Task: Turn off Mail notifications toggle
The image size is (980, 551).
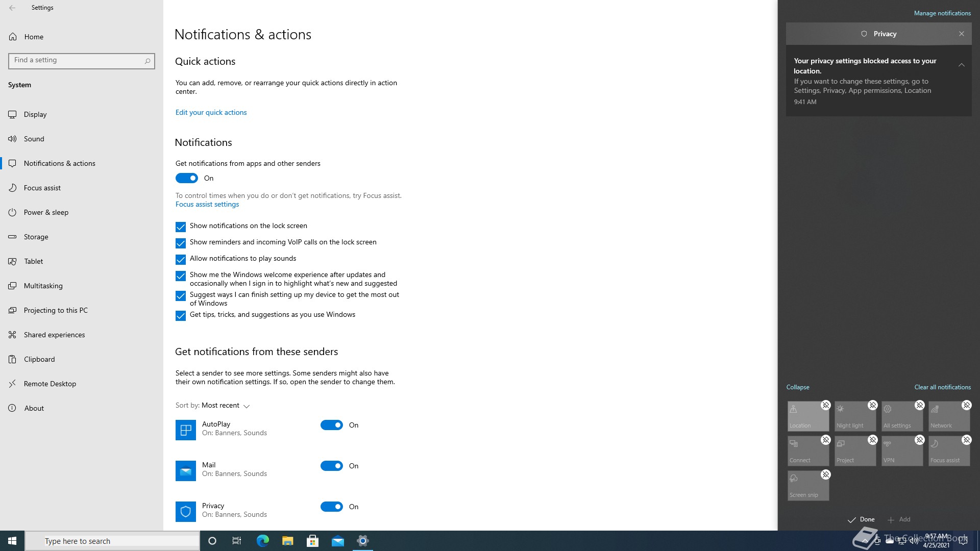Action: click(x=332, y=466)
